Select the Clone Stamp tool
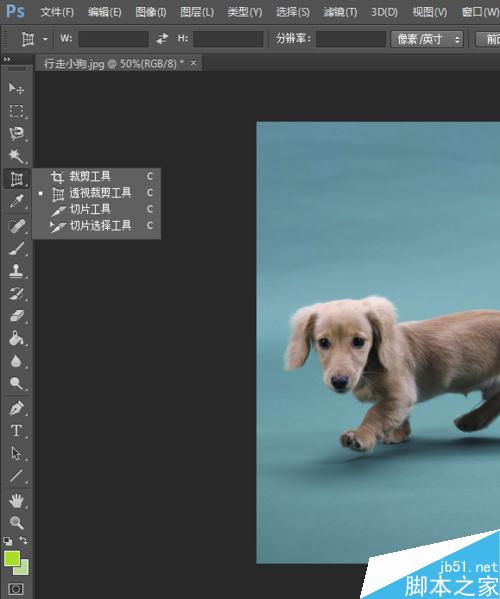Image resolution: width=500 pixels, height=599 pixels. [16, 270]
